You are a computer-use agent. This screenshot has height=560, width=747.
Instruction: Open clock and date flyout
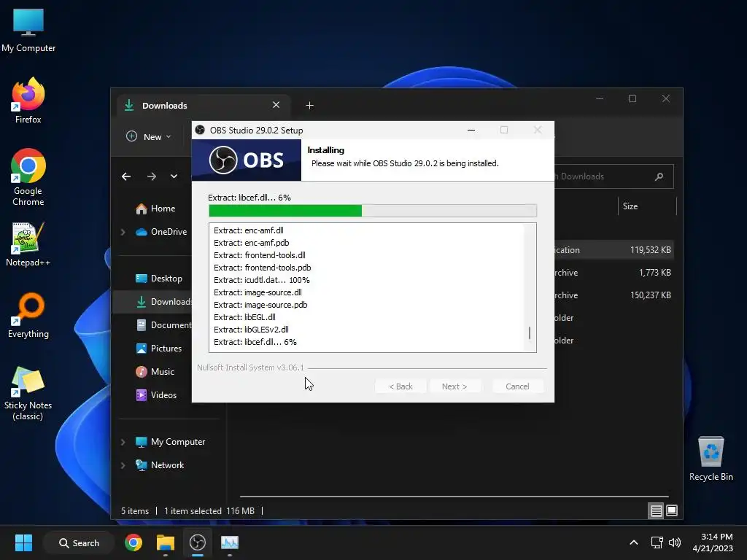point(713,542)
